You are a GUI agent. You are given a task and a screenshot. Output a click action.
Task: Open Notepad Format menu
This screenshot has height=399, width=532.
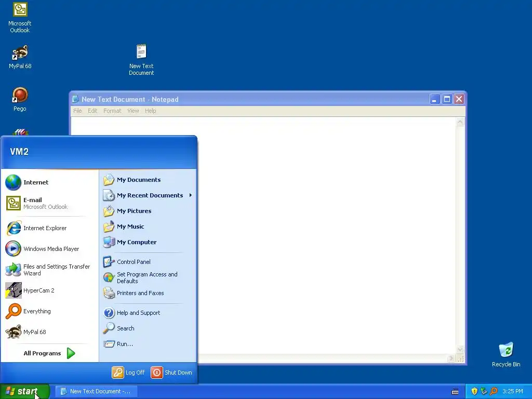(112, 111)
